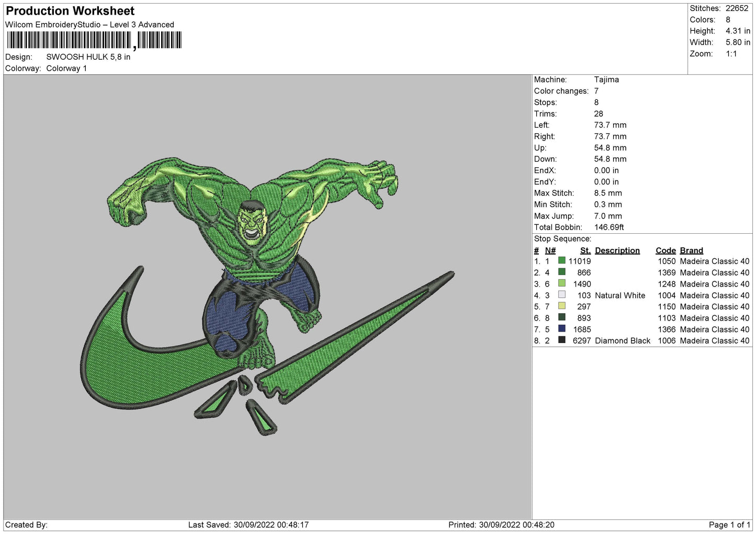756x534 pixels.
Task: Click the barcode below the Wilcom subtitle
Action: [x=94, y=40]
